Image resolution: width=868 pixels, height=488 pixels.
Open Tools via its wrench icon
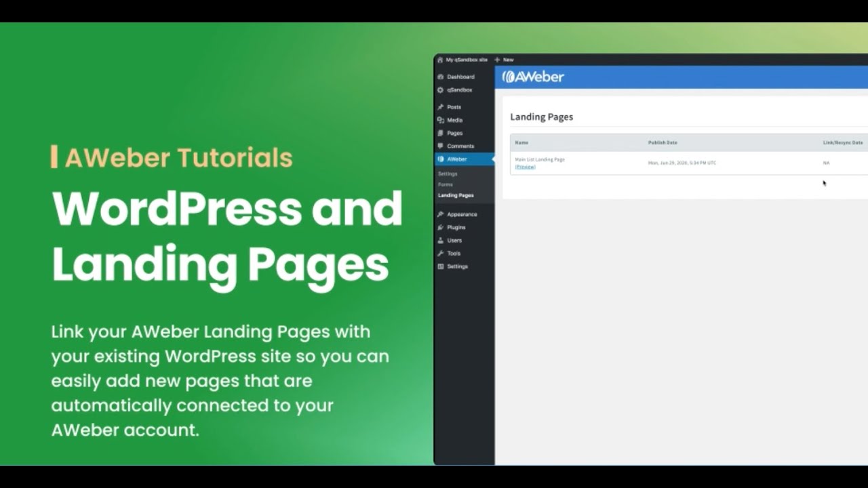click(441, 253)
